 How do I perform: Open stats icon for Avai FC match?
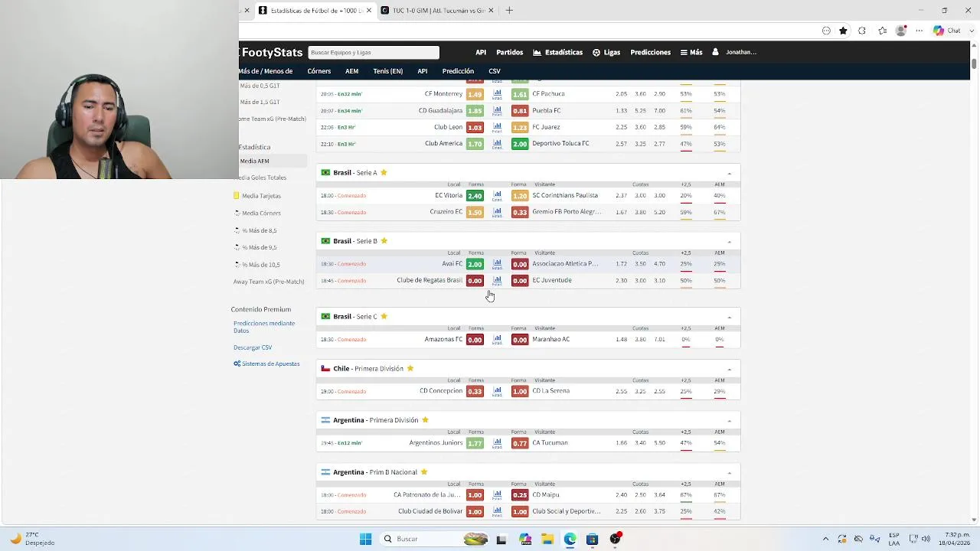click(x=497, y=264)
